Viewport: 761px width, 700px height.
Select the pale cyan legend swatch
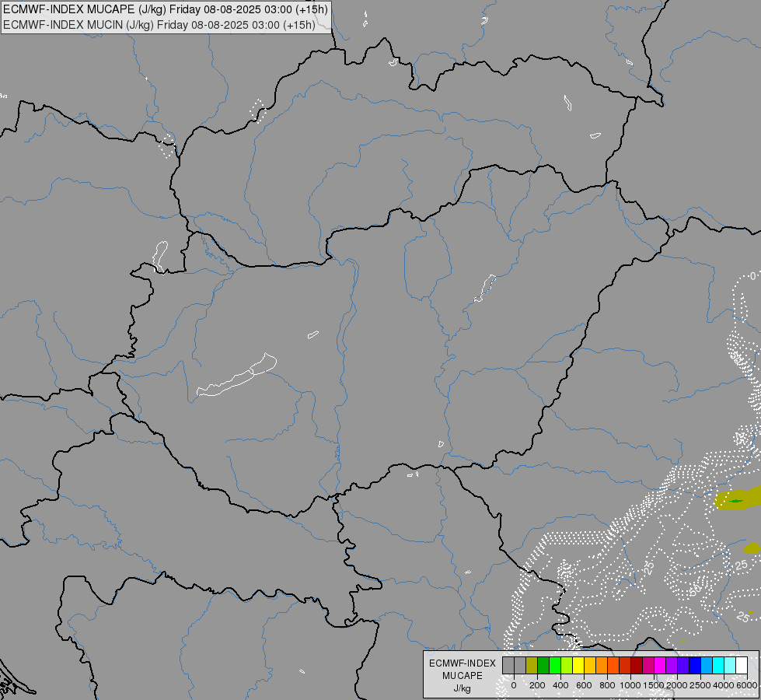[x=730, y=665]
